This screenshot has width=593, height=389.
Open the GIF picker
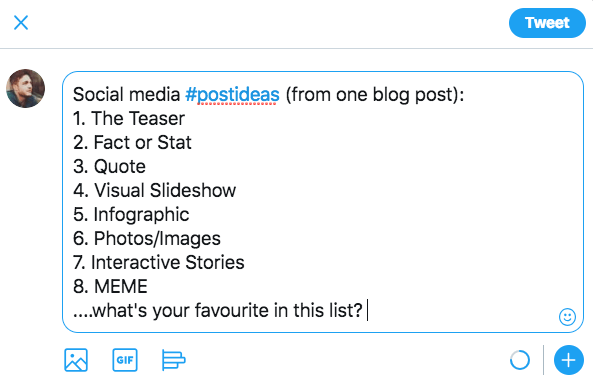pyautogui.click(x=125, y=360)
